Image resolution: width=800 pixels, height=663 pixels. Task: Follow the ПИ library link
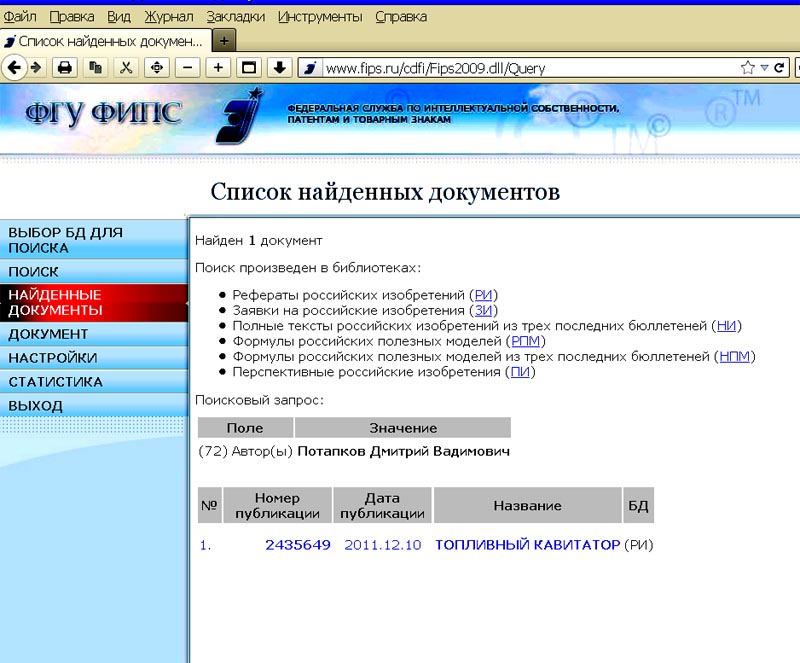coord(520,372)
